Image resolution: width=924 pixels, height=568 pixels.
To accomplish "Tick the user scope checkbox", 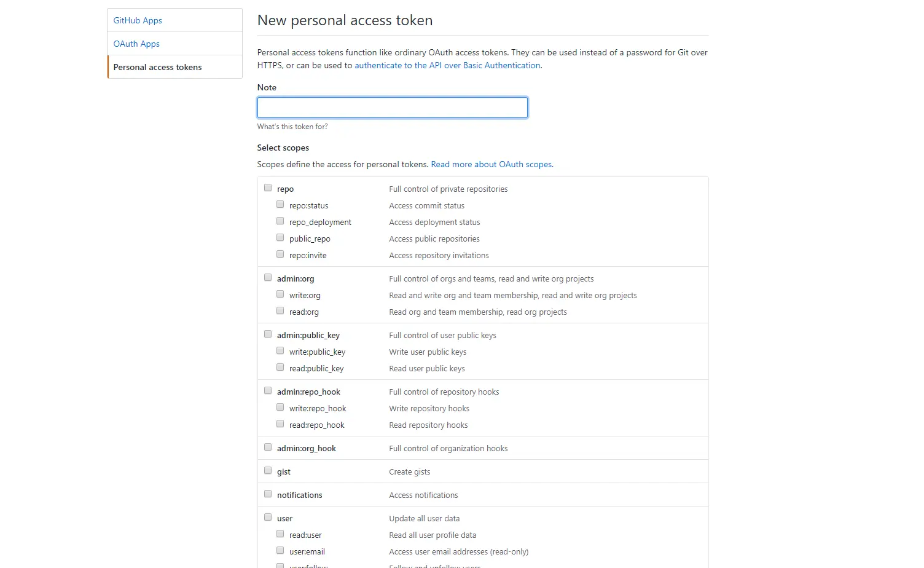I will pyautogui.click(x=268, y=518).
